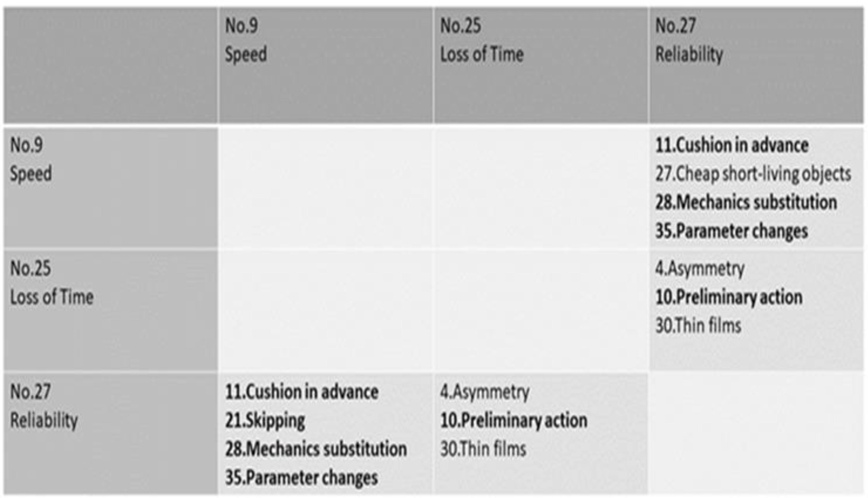Click the "21.Skipping" entry

pyautogui.click(x=265, y=420)
